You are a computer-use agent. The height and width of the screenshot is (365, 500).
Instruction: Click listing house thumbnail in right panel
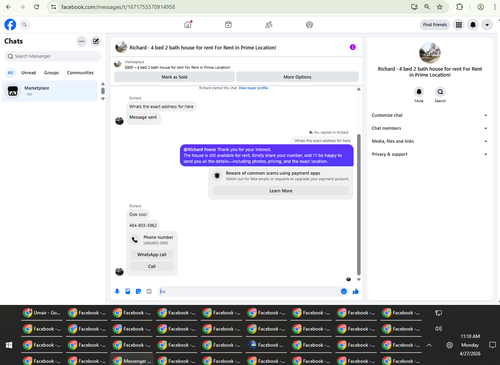(430, 53)
